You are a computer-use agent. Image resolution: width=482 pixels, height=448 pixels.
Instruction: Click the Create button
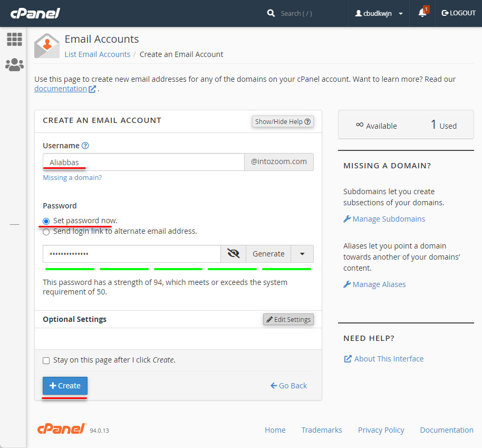tap(65, 386)
